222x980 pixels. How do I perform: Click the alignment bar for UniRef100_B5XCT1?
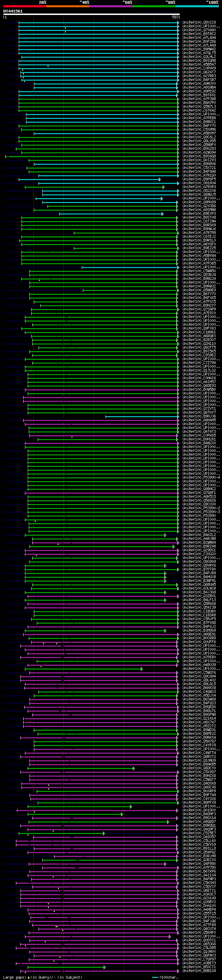pyautogui.click(x=67, y=967)
